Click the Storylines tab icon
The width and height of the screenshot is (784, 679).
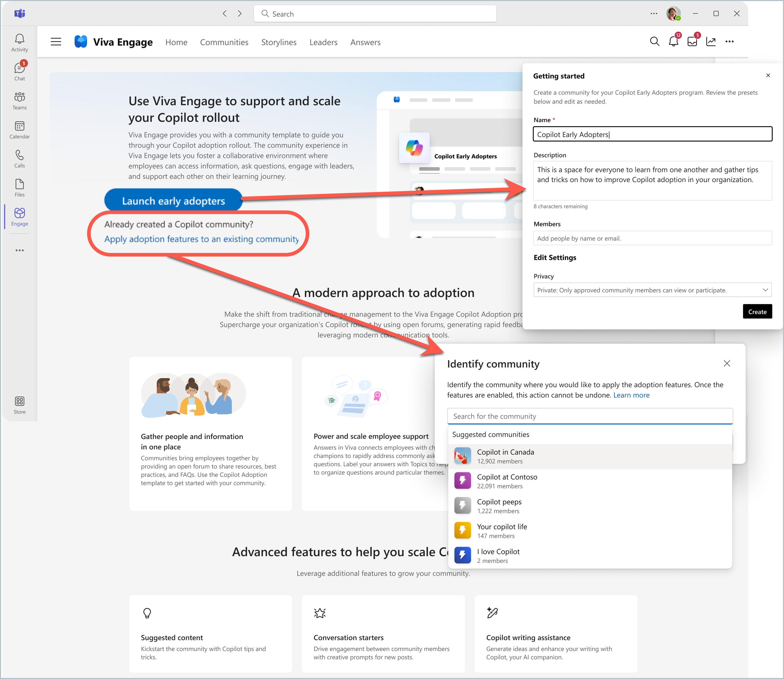tap(279, 42)
